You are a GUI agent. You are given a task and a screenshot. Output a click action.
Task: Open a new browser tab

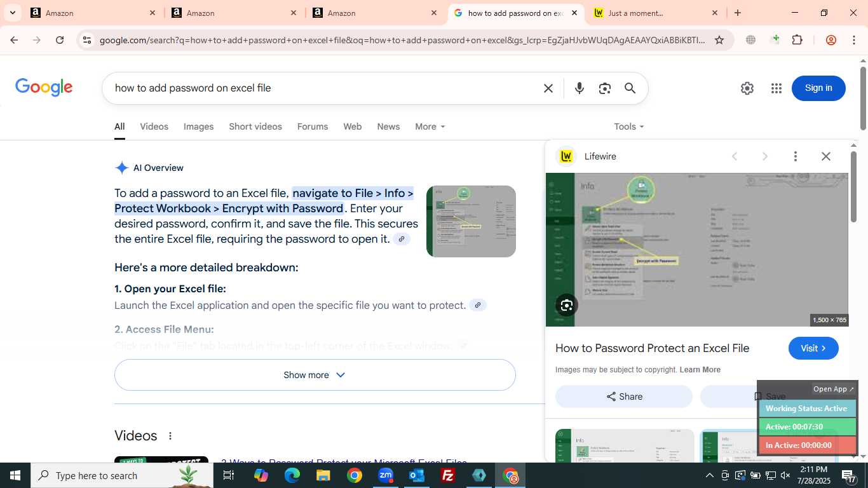click(738, 13)
